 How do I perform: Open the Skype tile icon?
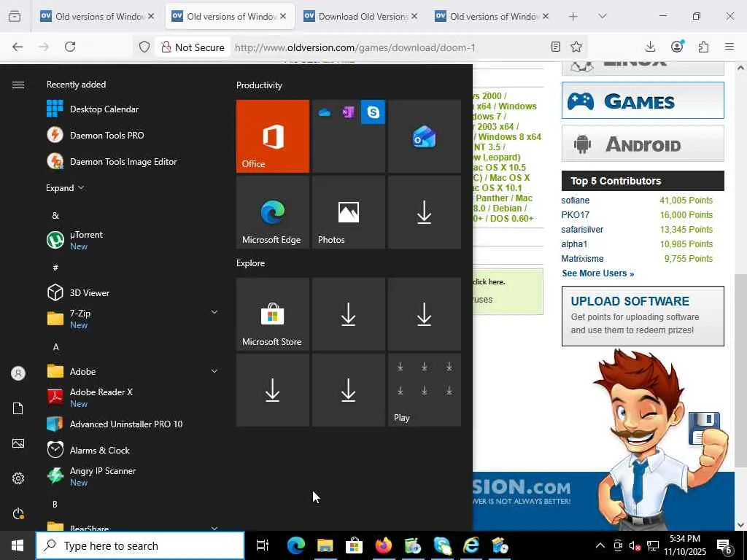pyautogui.click(x=373, y=112)
